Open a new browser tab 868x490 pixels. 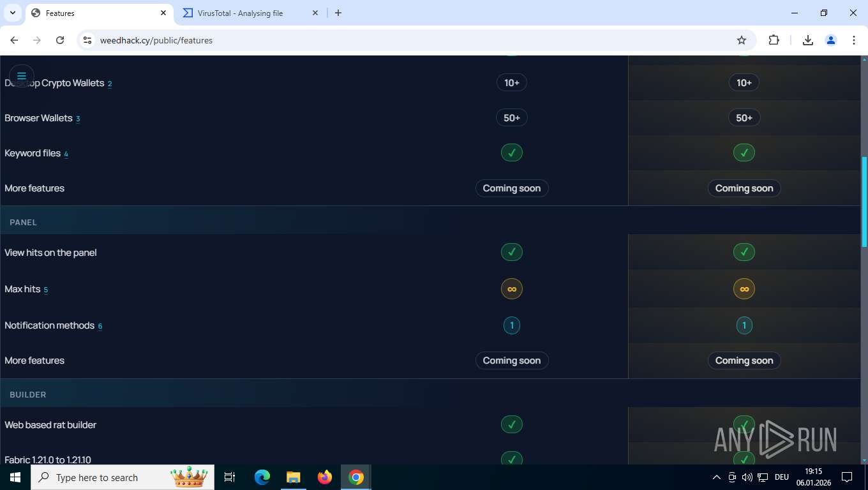point(338,13)
